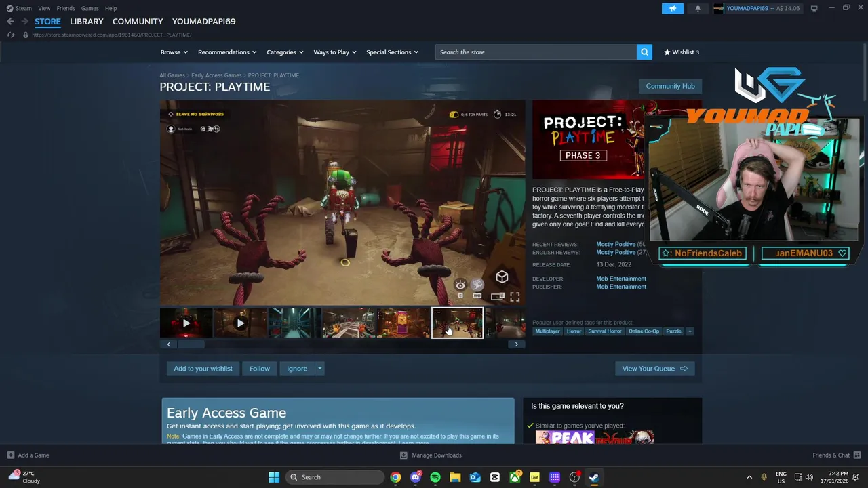Switch to the LIBRARY tab
This screenshot has height=488, width=868.
[87, 22]
